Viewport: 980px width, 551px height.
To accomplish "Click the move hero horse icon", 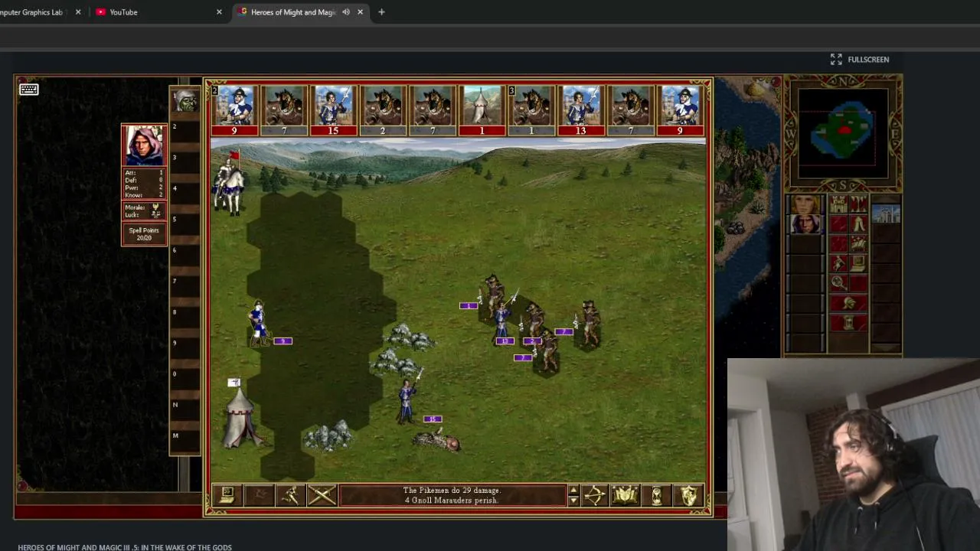I will [x=857, y=244].
